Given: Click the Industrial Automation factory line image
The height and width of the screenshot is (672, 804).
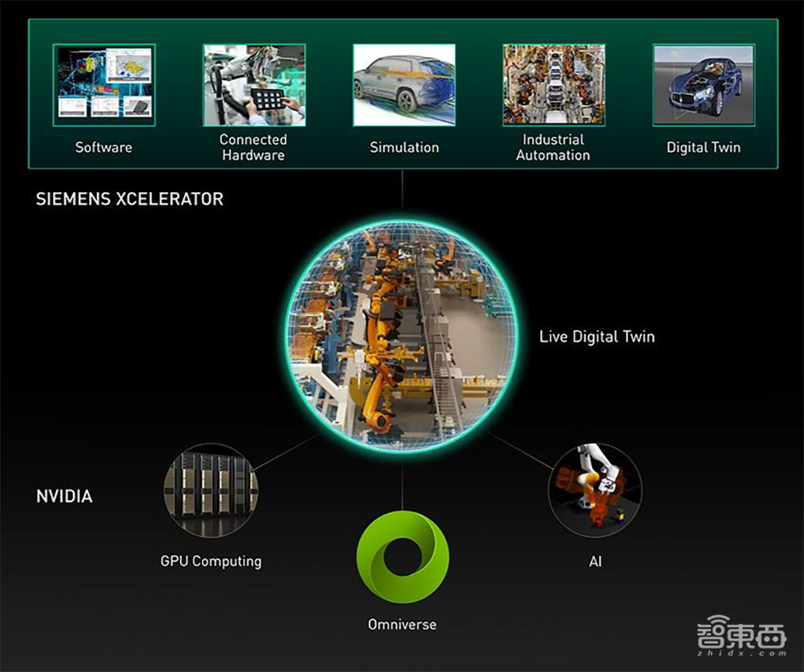Looking at the screenshot, I should [553, 85].
